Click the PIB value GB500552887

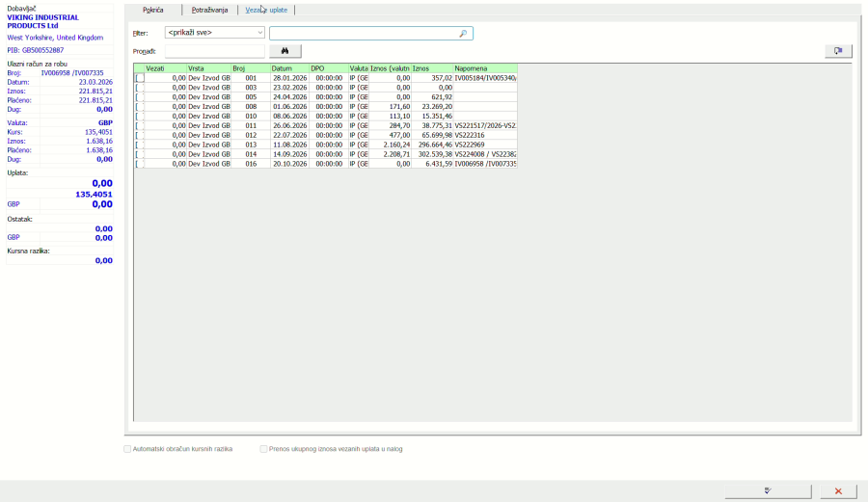(x=42, y=50)
